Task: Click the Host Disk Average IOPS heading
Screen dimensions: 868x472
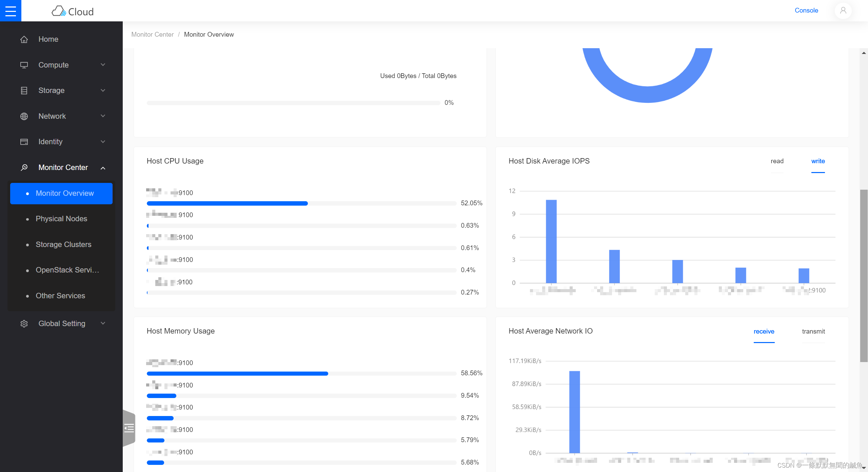Action: pos(549,161)
